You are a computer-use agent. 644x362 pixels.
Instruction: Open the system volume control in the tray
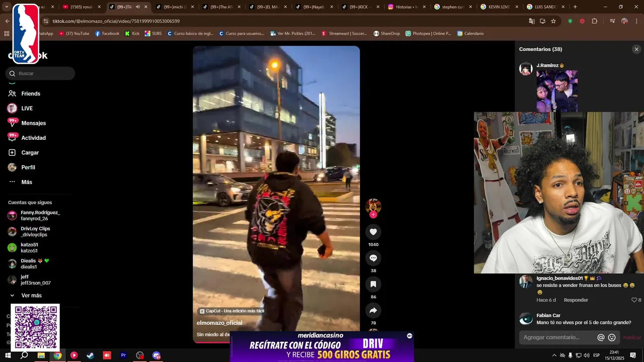click(586, 355)
